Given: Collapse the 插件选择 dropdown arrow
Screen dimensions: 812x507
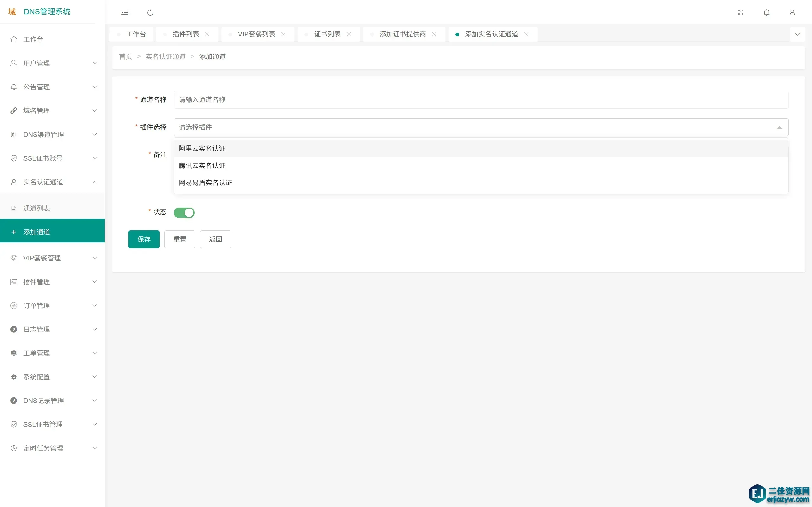Looking at the screenshot, I should (x=779, y=127).
